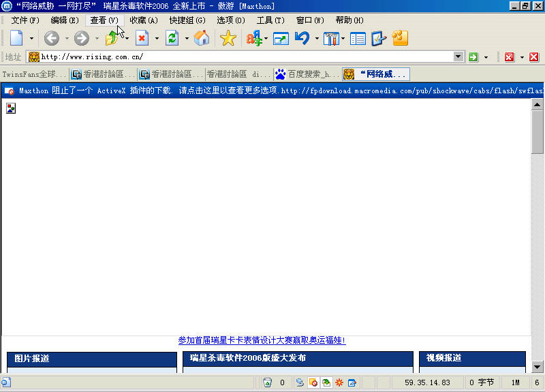
Task: Open the tools wrench toolbar icon
Action: pyautogui.click(x=331, y=39)
